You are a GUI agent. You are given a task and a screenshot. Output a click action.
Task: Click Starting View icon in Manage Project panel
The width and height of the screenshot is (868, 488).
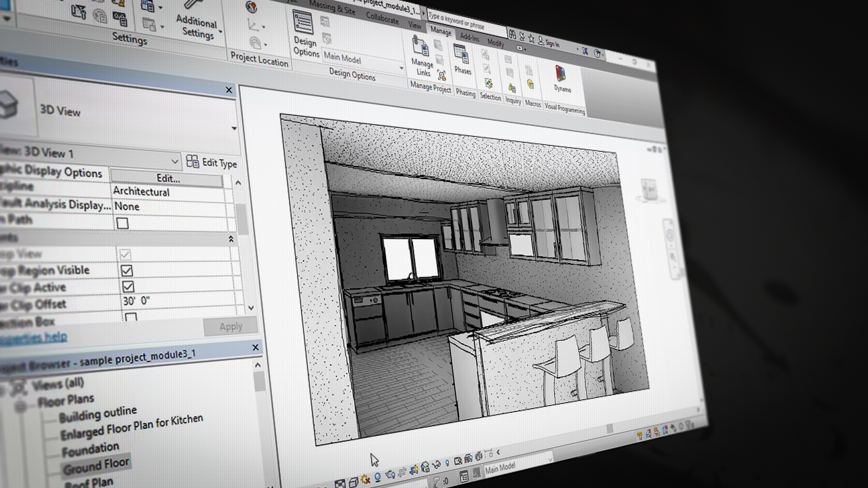pyautogui.click(x=441, y=75)
